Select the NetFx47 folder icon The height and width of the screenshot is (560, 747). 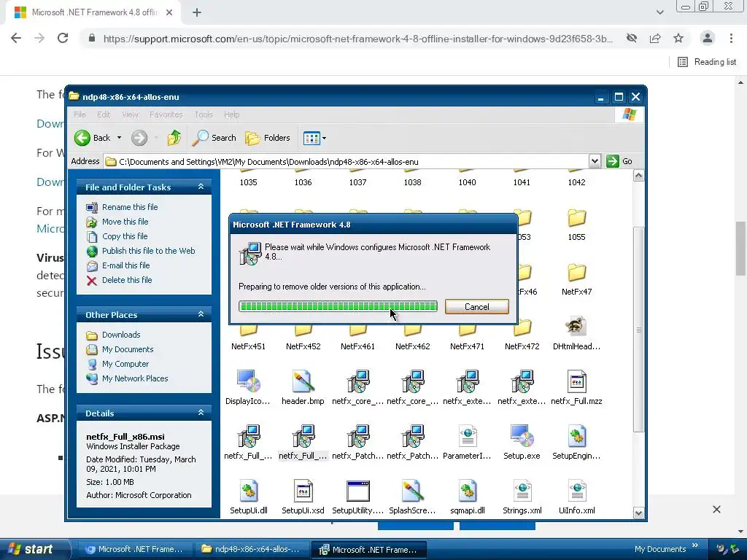click(576, 273)
